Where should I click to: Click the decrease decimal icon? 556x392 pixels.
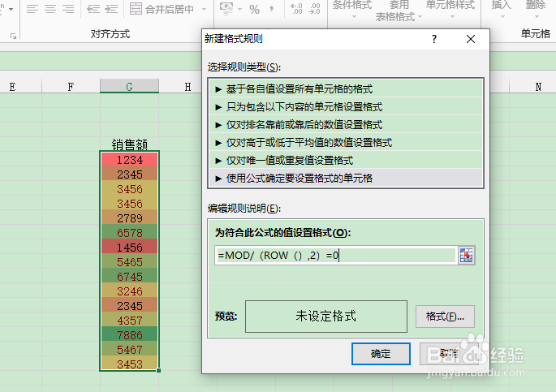click(314, 9)
